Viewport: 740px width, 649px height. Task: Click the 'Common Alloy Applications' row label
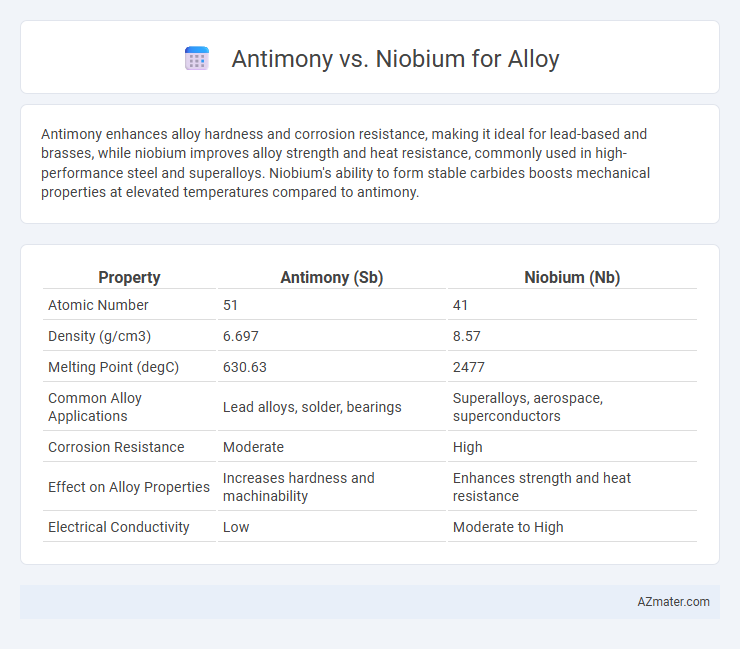point(95,407)
